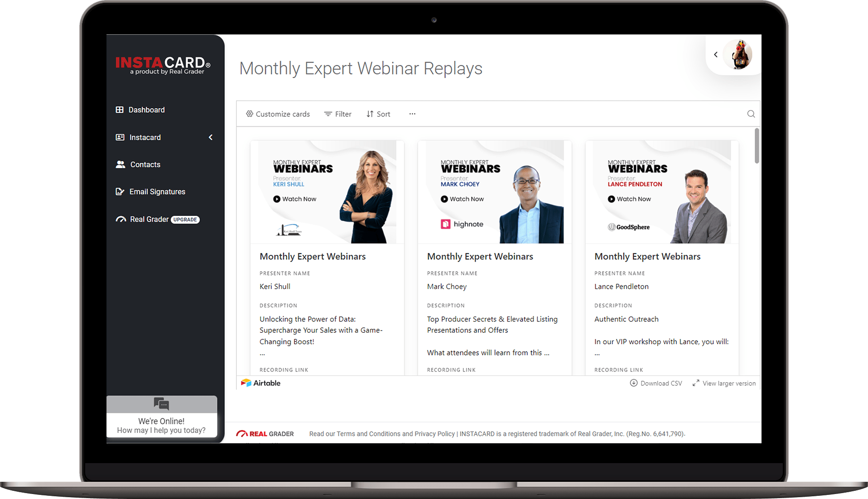Viewport: 868px width, 499px height.
Task: Open Real Grader in the sidebar
Action: (149, 219)
